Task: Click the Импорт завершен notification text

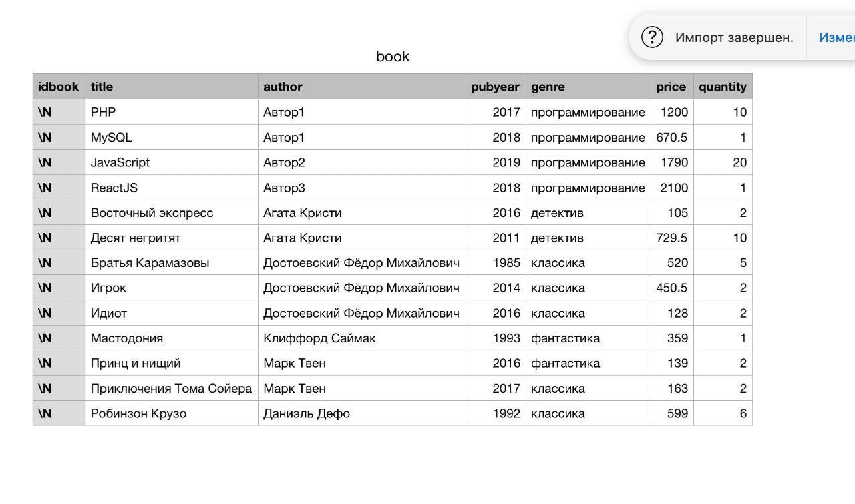Action: pos(734,37)
